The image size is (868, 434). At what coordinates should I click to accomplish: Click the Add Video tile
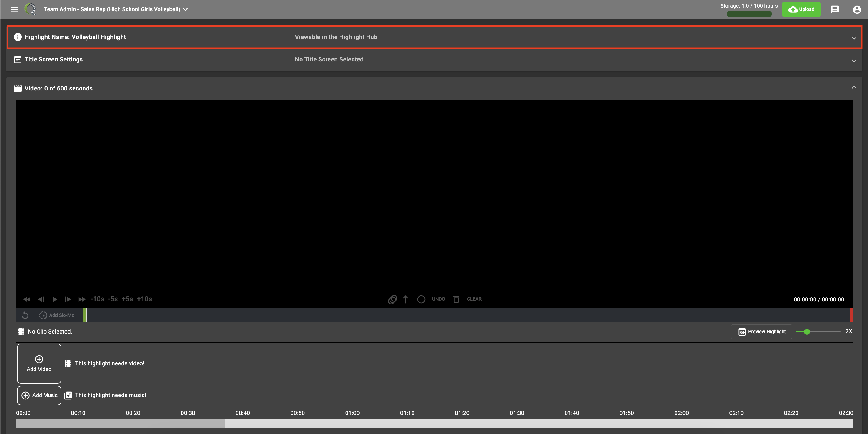point(39,363)
